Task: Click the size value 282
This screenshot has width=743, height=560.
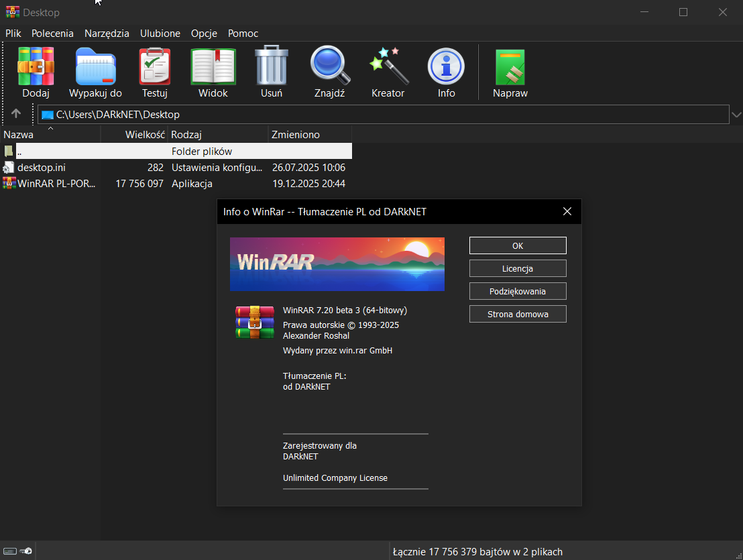Action: 156,167
